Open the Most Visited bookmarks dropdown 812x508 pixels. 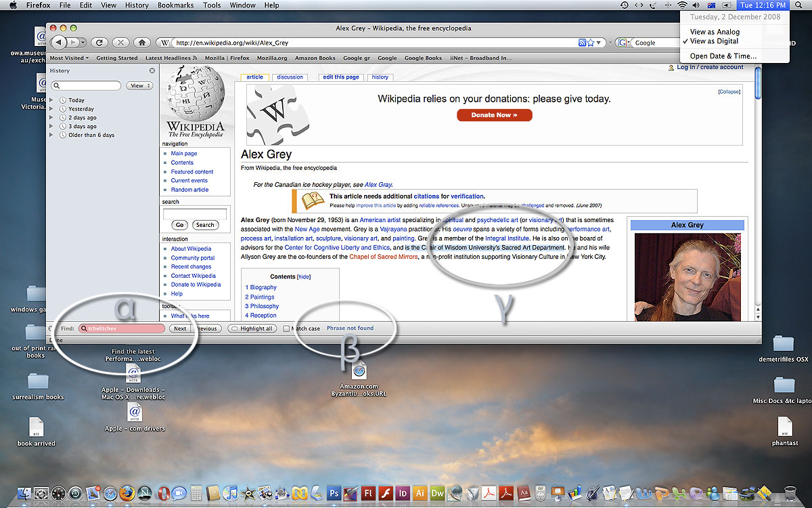68,58
